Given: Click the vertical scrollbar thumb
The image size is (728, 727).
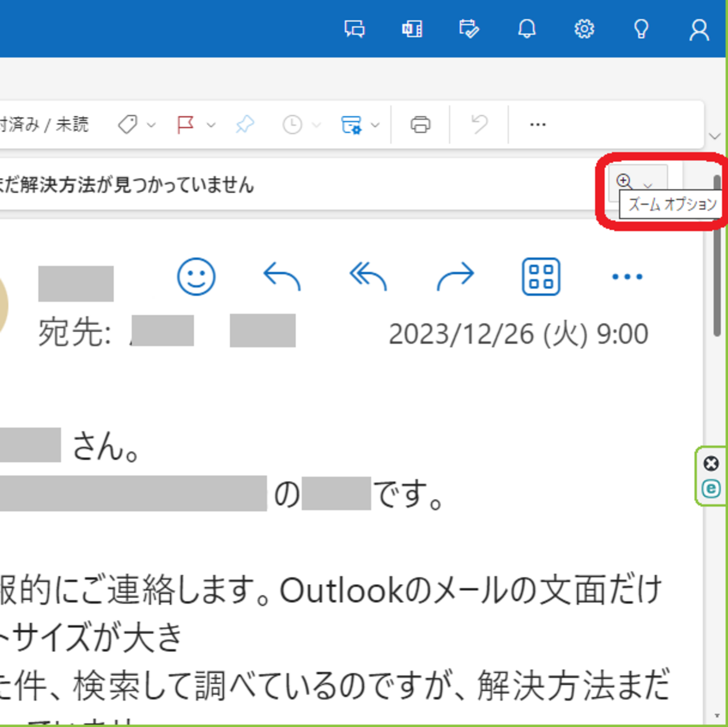Looking at the screenshot, I should (x=717, y=256).
